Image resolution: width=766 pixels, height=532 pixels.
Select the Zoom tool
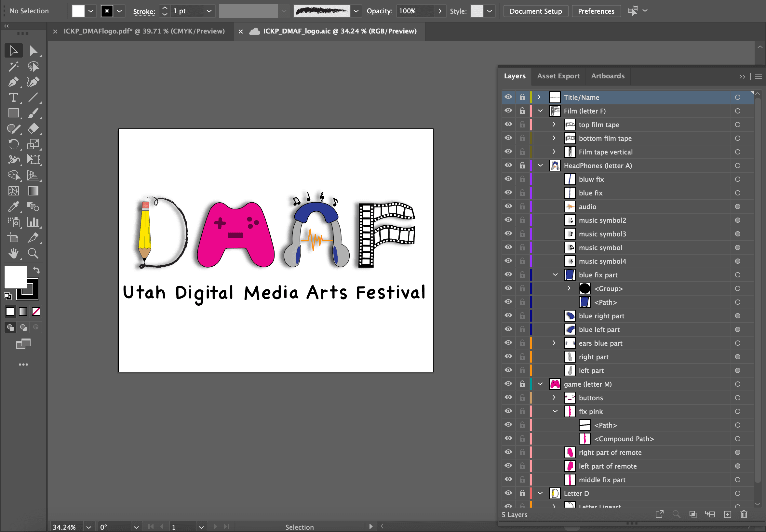(33, 253)
